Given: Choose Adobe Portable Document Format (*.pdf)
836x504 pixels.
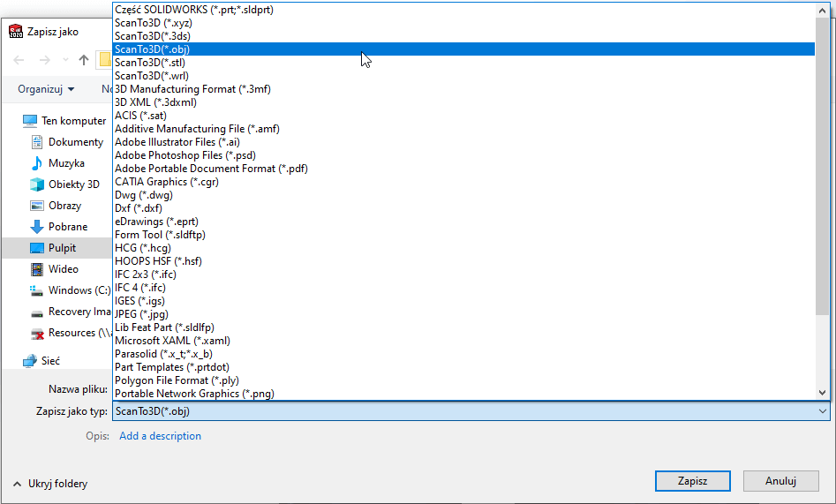Looking at the screenshot, I should 463,169.
